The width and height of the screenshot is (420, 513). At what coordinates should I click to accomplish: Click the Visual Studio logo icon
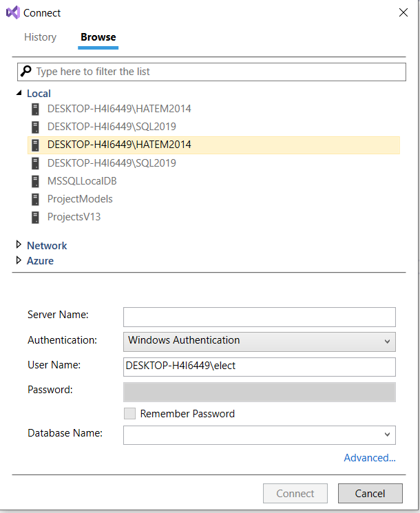click(13, 13)
